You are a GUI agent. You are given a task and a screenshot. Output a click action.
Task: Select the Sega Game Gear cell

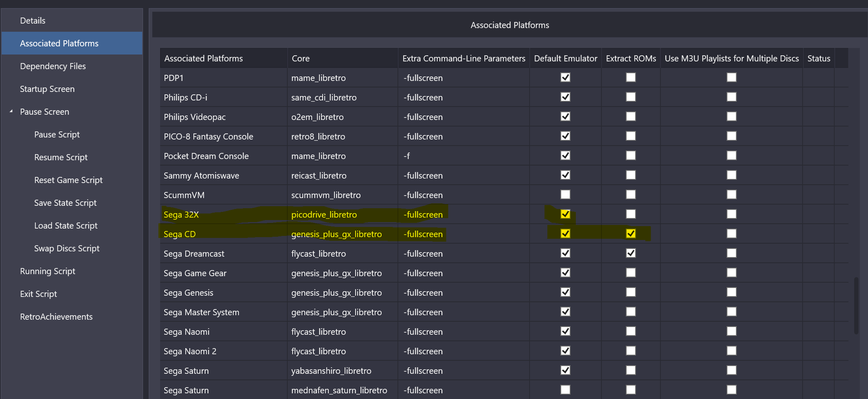pyautogui.click(x=224, y=273)
